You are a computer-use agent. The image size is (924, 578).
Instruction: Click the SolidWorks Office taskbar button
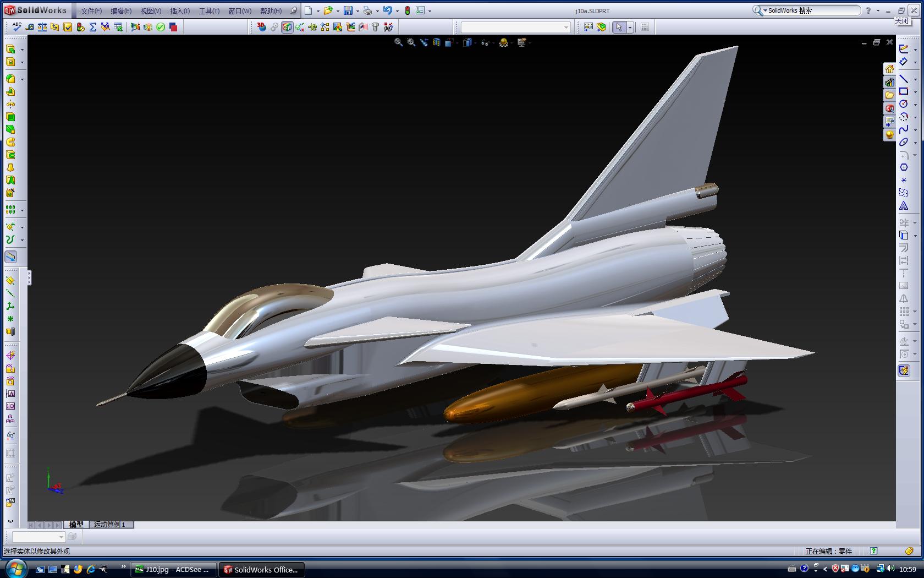pyautogui.click(x=261, y=569)
